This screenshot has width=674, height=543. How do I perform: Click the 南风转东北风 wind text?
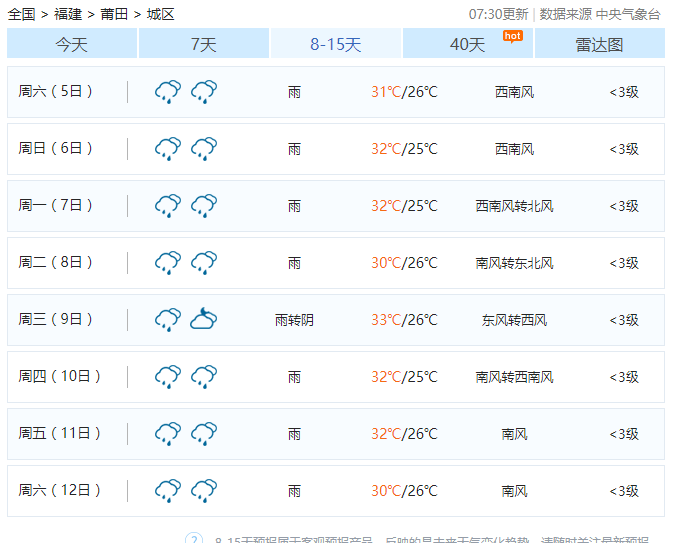[x=515, y=263]
